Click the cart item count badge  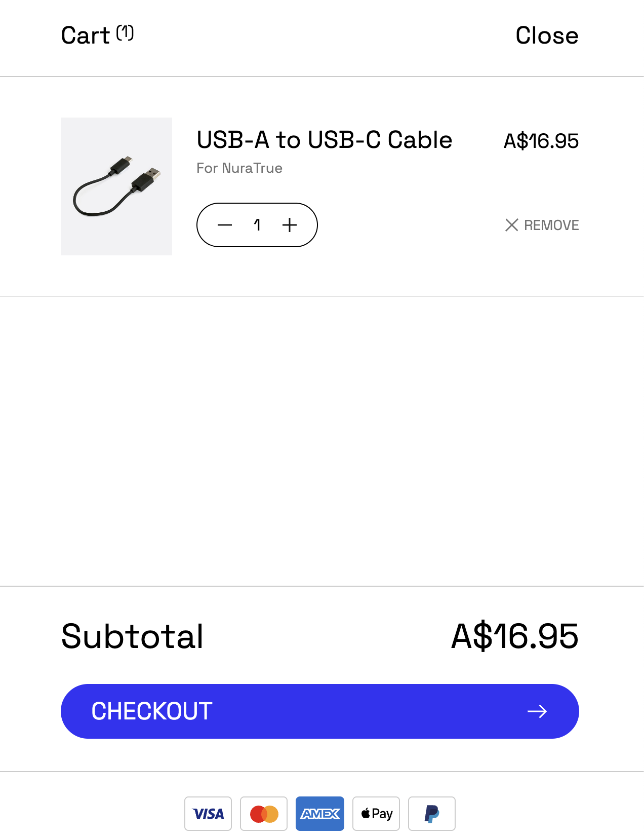pyautogui.click(x=125, y=33)
